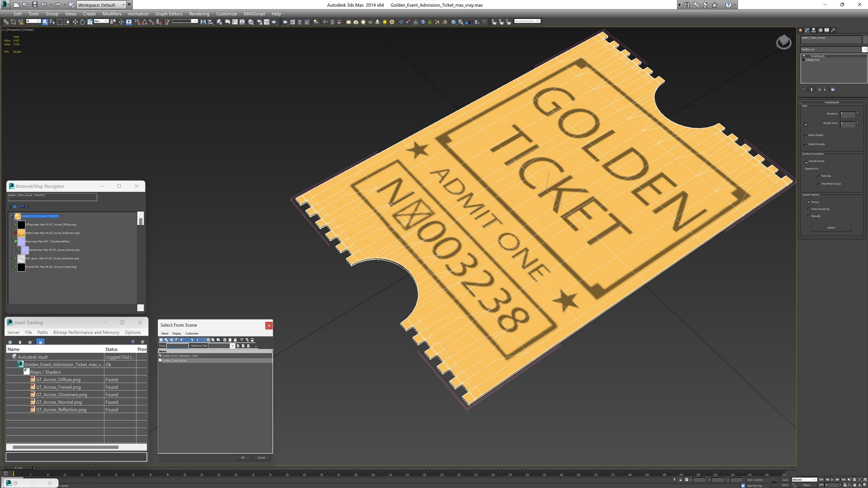
Task: Collapse the TurboSmooth rollout header
Action: coord(831,103)
